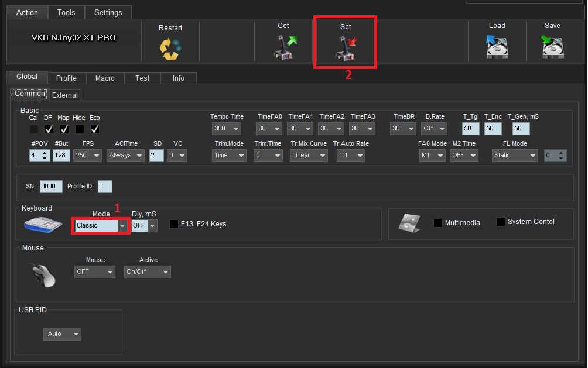Image resolution: width=588 pixels, height=368 pixels.
Task: Open the TimeDR dropdown
Action: tap(403, 129)
